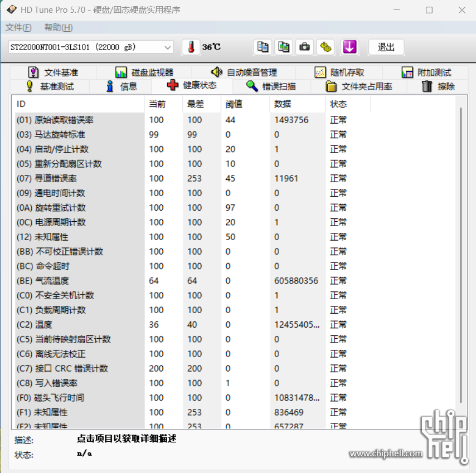Click data value 1493756
The width and height of the screenshot is (476, 473).
(291, 120)
